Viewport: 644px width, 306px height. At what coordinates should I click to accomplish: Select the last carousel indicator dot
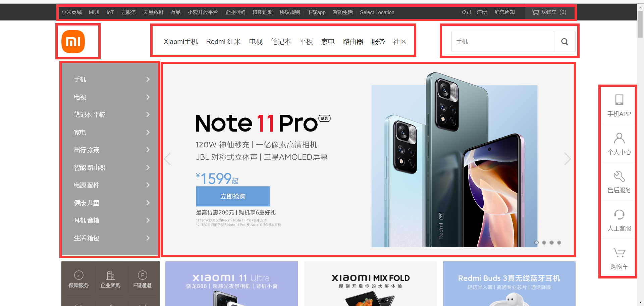[x=559, y=243]
